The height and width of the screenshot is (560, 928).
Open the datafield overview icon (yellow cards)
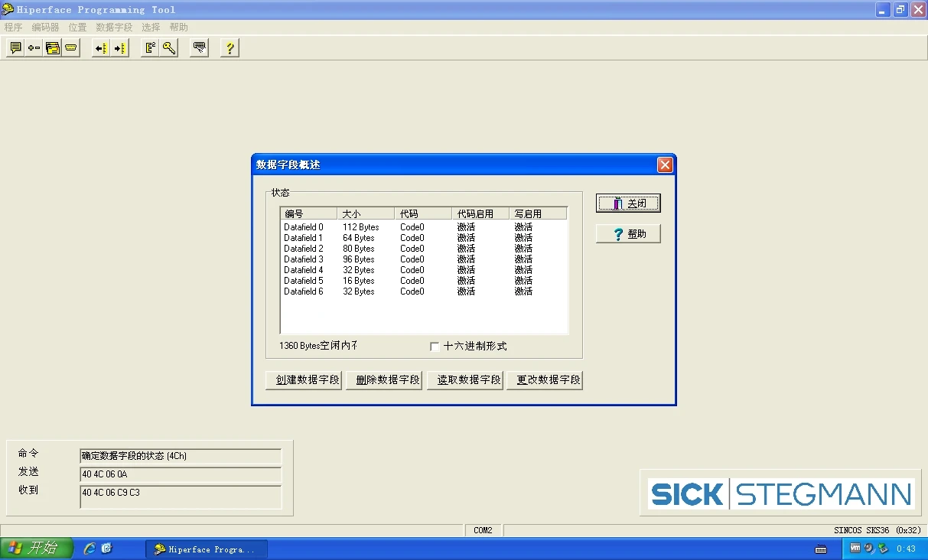coord(52,47)
